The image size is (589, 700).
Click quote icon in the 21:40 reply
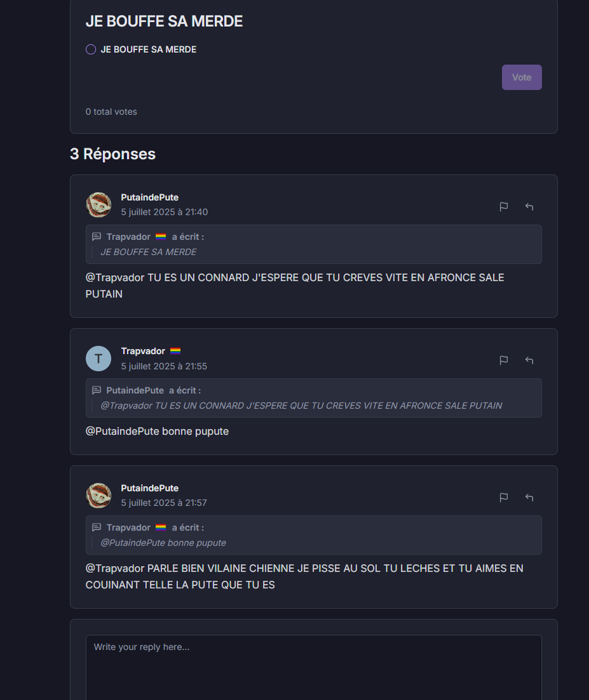pyautogui.click(x=96, y=237)
